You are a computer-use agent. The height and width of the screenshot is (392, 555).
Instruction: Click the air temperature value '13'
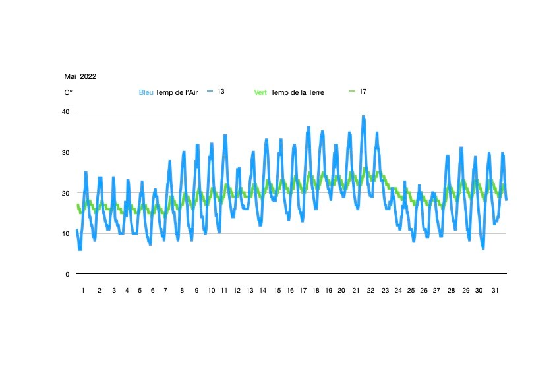point(221,92)
